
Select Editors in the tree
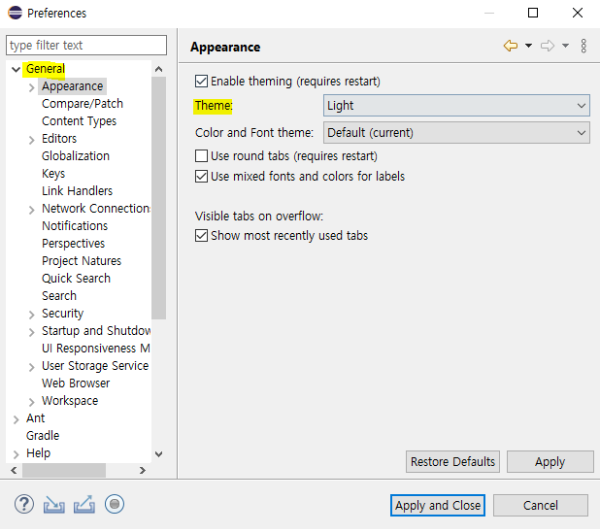59,139
